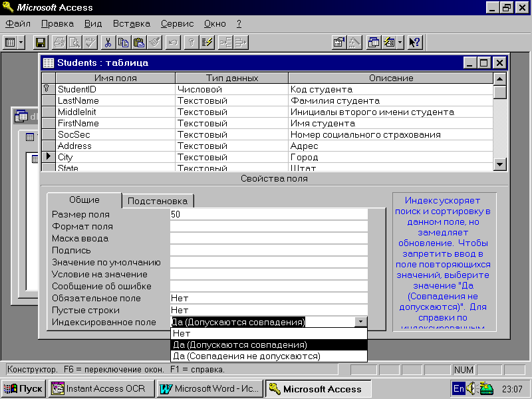532x399 pixels.
Task: Click the Пустые строки value Нет
Action: click(269, 310)
